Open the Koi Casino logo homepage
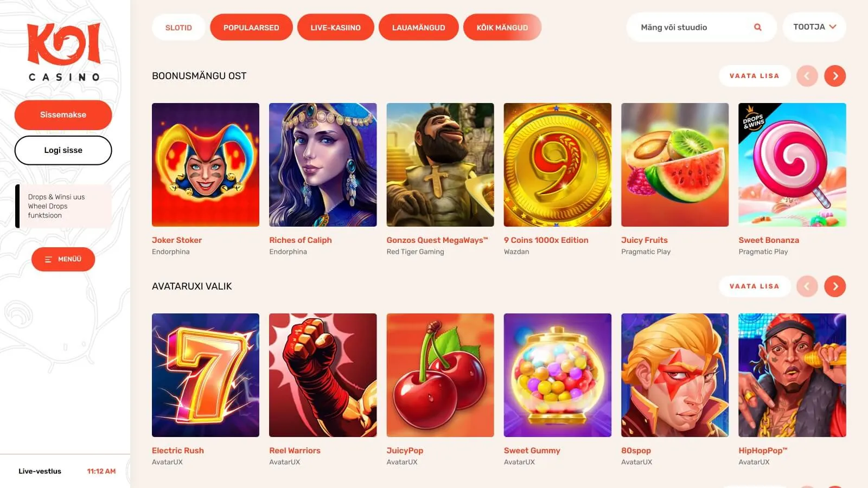The width and height of the screenshot is (868, 488). point(64,52)
